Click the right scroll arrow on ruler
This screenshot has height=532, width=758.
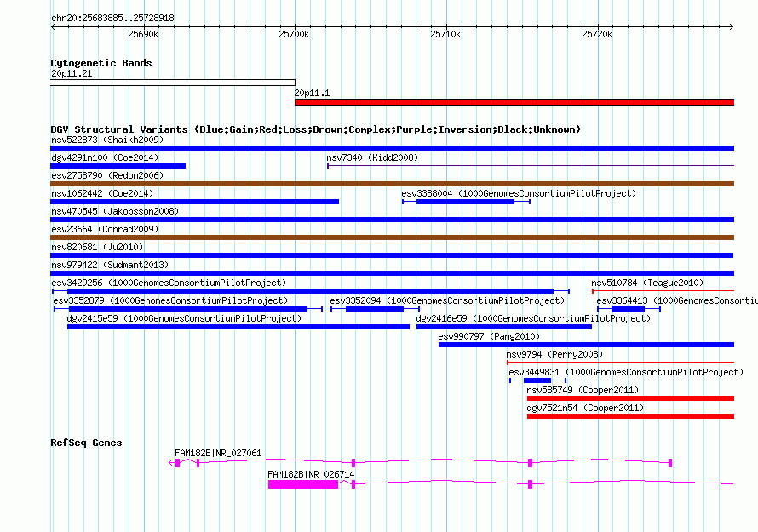(x=732, y=27)
